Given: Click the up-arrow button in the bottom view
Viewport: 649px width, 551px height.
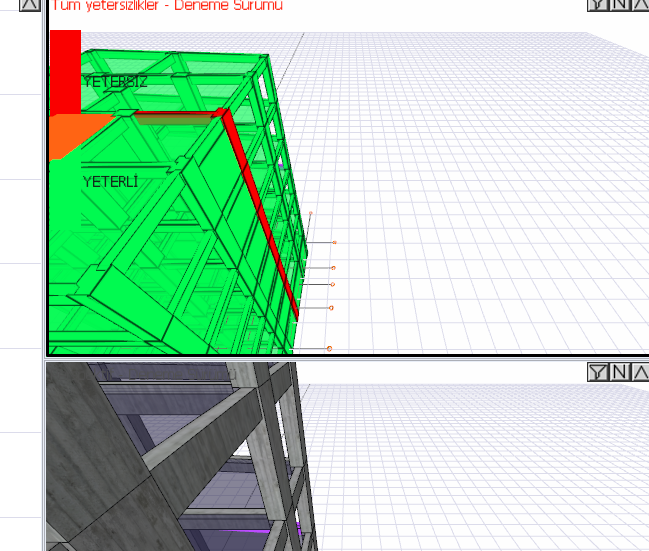Looking at the screenshot, I should (640, 372).
